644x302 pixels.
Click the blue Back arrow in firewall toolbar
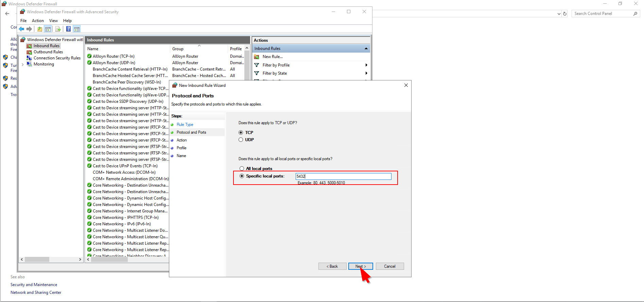point(22,29)
